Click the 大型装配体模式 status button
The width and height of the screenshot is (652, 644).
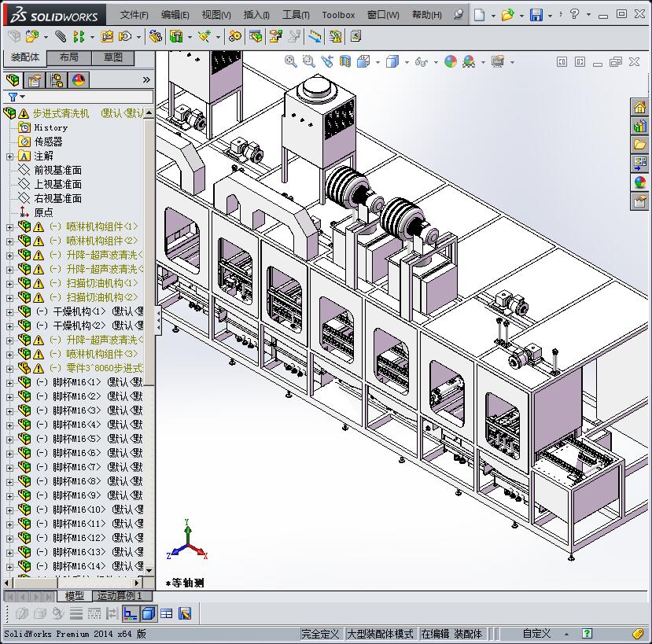[380, 634]
